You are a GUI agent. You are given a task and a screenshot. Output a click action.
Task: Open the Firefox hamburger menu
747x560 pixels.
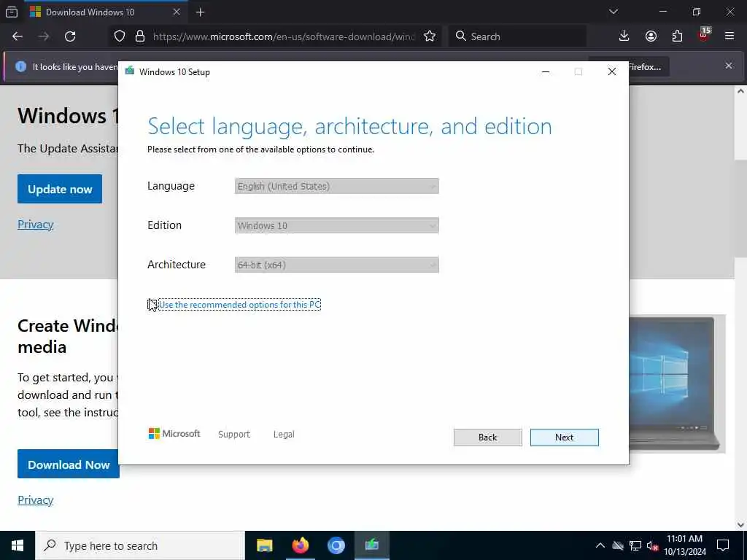[729, 36]
